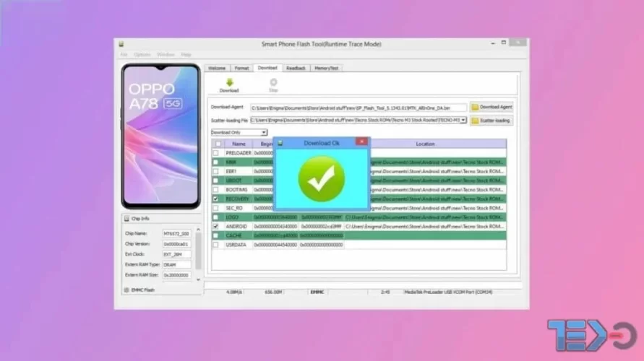Click the green Download arrow icon
The image size is (644, 361).
coord(229,82)
